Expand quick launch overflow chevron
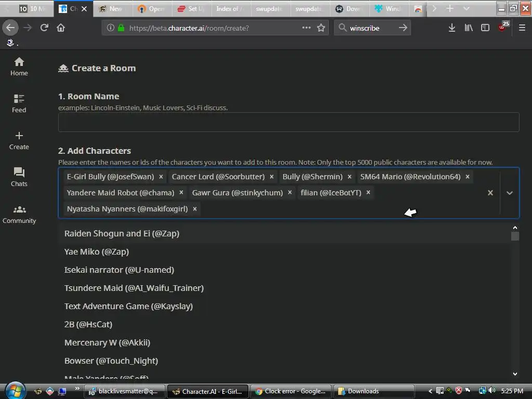Image resolution: width=532 pixels, height=399 pixels. coord(77,389)
